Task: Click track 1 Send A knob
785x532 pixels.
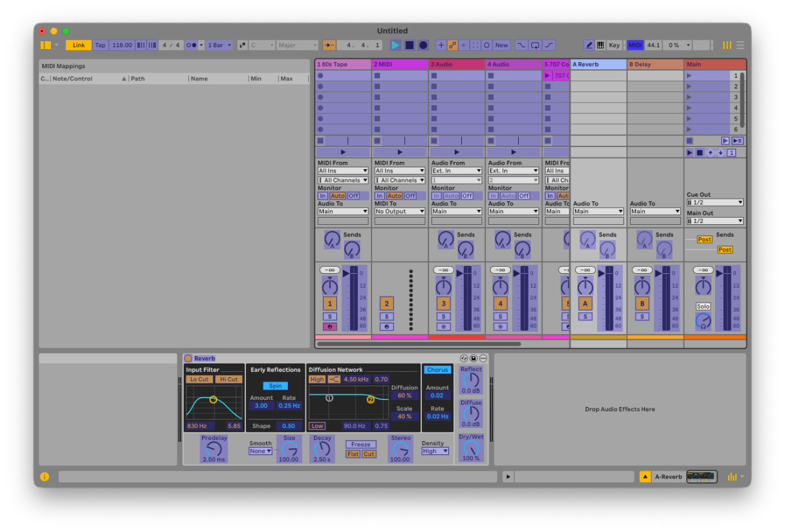Action: click(332, 239)
